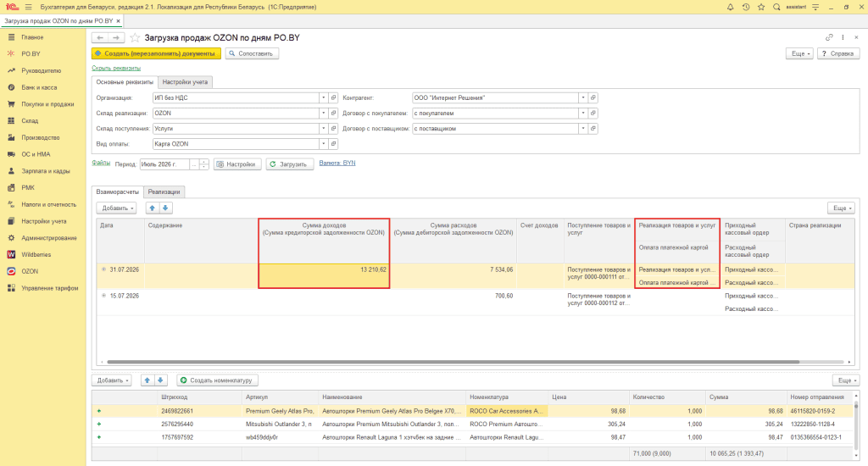868x466 pixels.
Task: Open Справка help button
Action: click(x=838, y=53)
